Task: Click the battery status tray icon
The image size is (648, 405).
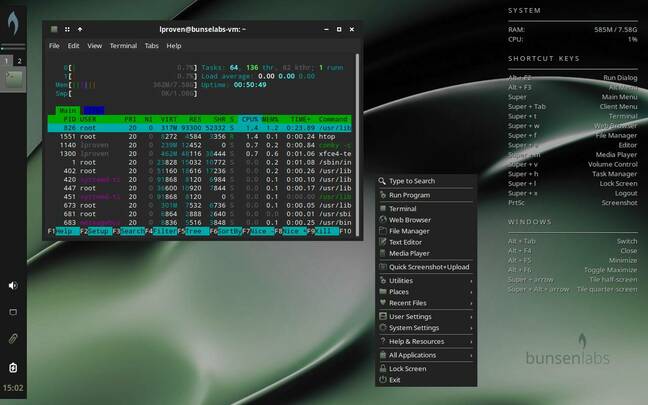Action: click(x=13, y=366)
